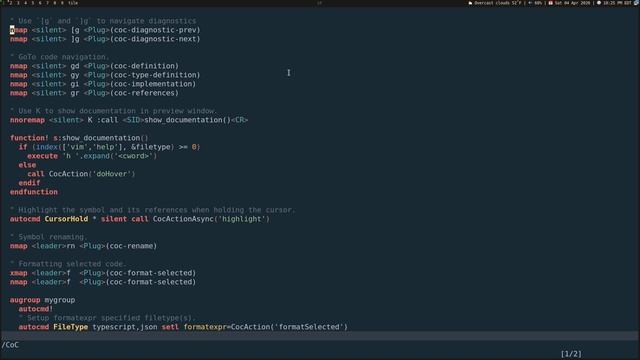
Task: Click the 'Overcast clouds' weather text
Action: coord(491,3)
